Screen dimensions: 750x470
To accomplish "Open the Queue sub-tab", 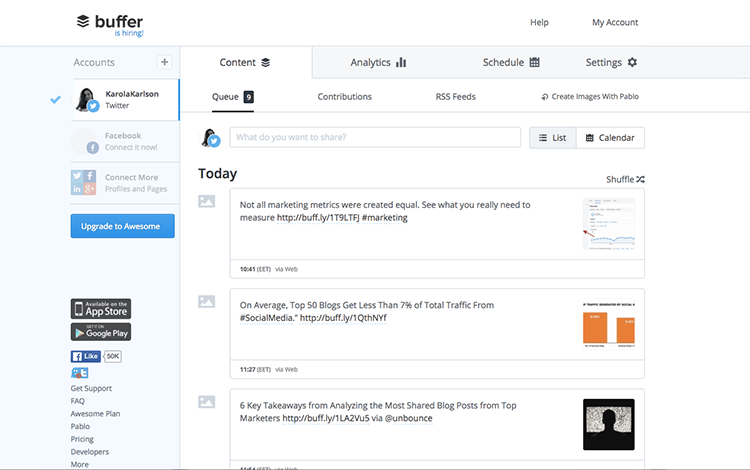I will (232, 97).
